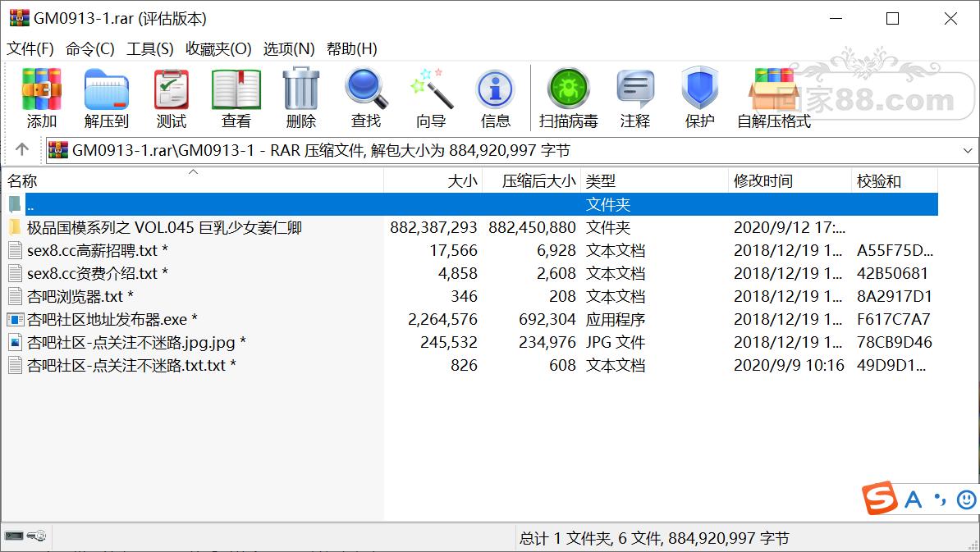
Task: Expand the address bar dropdown arrow
Action: click(x=968, y=150)
